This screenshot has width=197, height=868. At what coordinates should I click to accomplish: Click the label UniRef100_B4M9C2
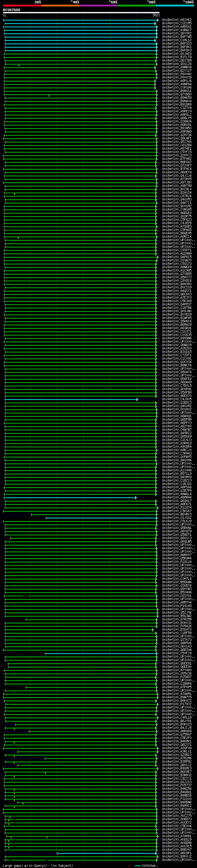tap(176, 805)
